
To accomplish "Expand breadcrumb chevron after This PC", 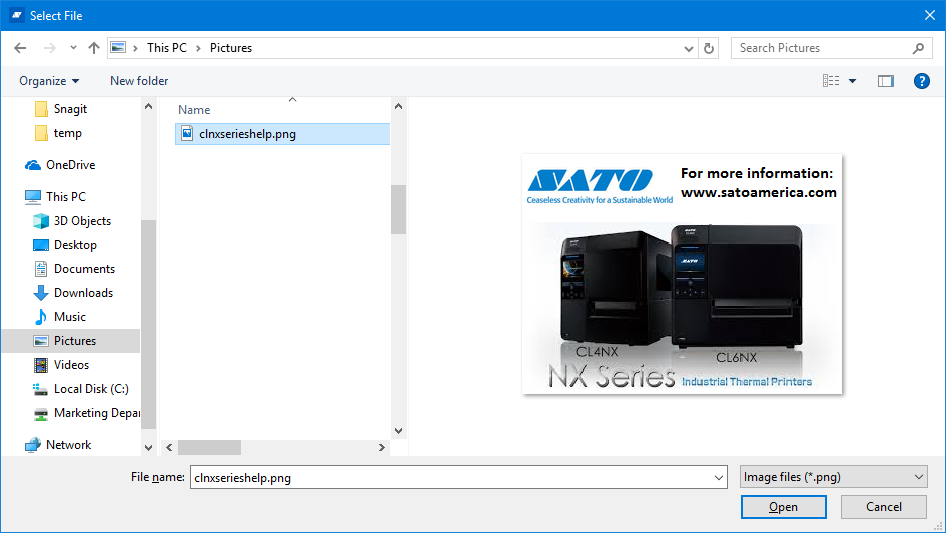I will [198, 48].
